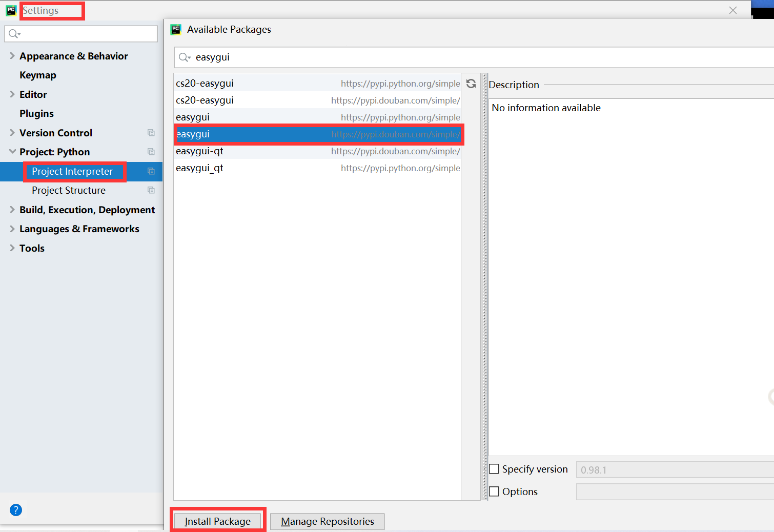Expand the Appearance & Behavior section

[12, 56]
